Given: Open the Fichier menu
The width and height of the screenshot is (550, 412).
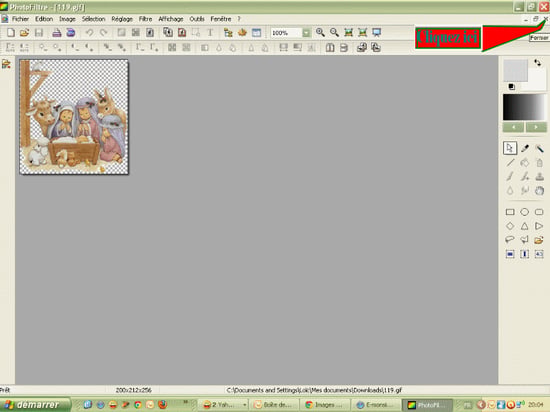Looking at the screenshot, I should pyautogui.click(x=21, y=19).
